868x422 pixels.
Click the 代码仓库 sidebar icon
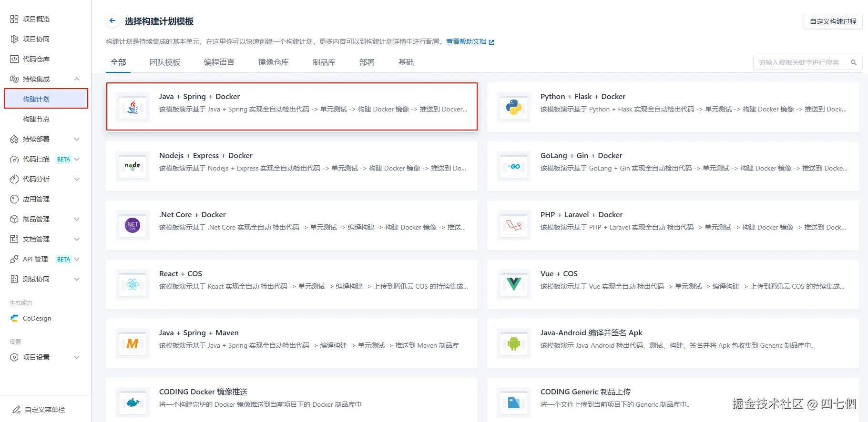tap(14, 59)
